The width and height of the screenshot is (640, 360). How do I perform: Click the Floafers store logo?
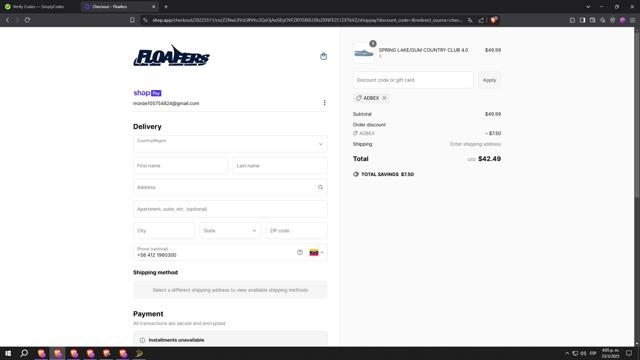pyautogui.click(x=171, y=56)
